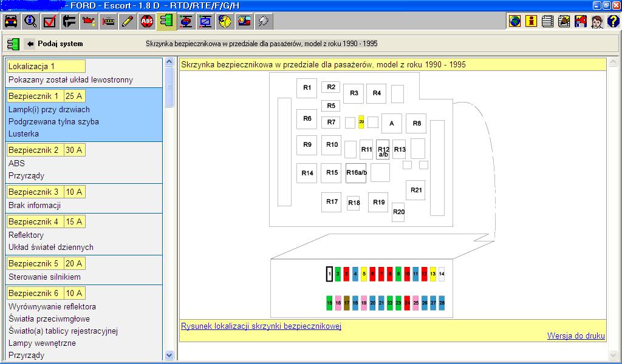The image size is (622, 364).
Task: Open the floppy disk with key icon
Action: (x=580, y=22)
